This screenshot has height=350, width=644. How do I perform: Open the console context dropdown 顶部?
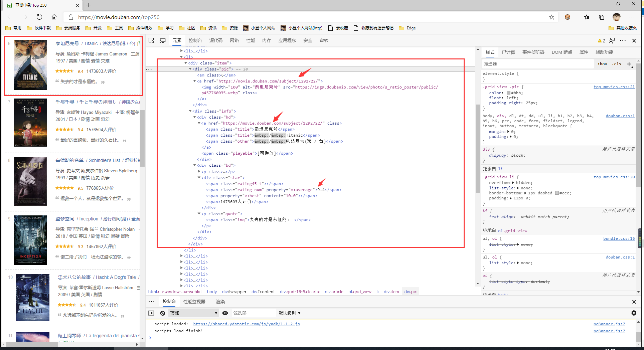[x=194, y=313]
